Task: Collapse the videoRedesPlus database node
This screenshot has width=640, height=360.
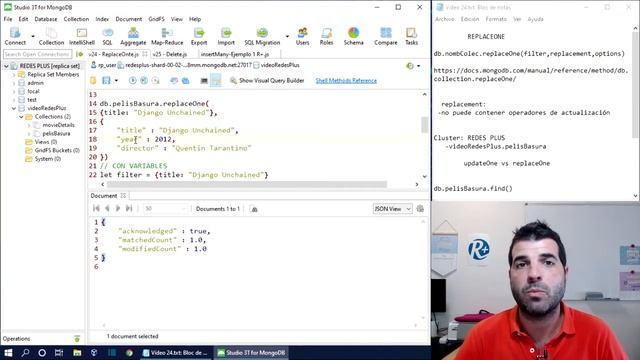Action: pyautogui.click(x=14, y=108)
